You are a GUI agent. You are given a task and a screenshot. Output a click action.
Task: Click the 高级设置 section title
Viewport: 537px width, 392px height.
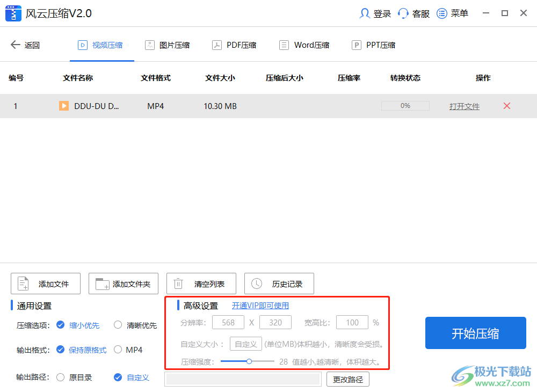(x=201, y=306)
